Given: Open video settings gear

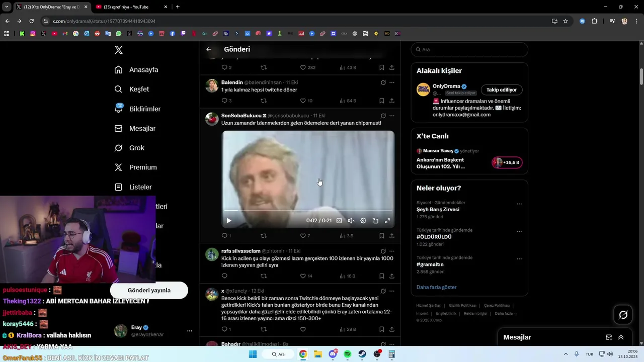Looking at the screenshot, I should point(363,220).
